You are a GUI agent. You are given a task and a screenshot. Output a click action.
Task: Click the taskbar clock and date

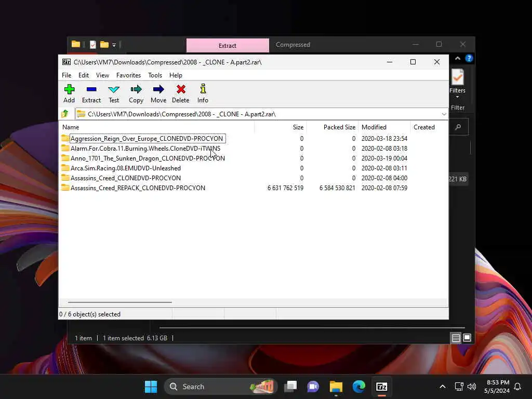[497, 387]
